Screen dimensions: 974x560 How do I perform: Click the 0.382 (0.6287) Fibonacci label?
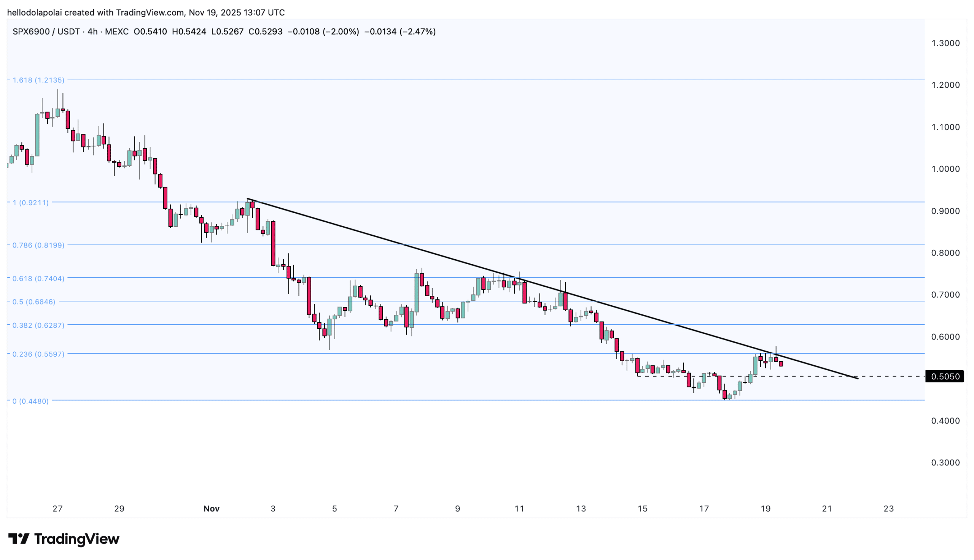click(38, 325)
